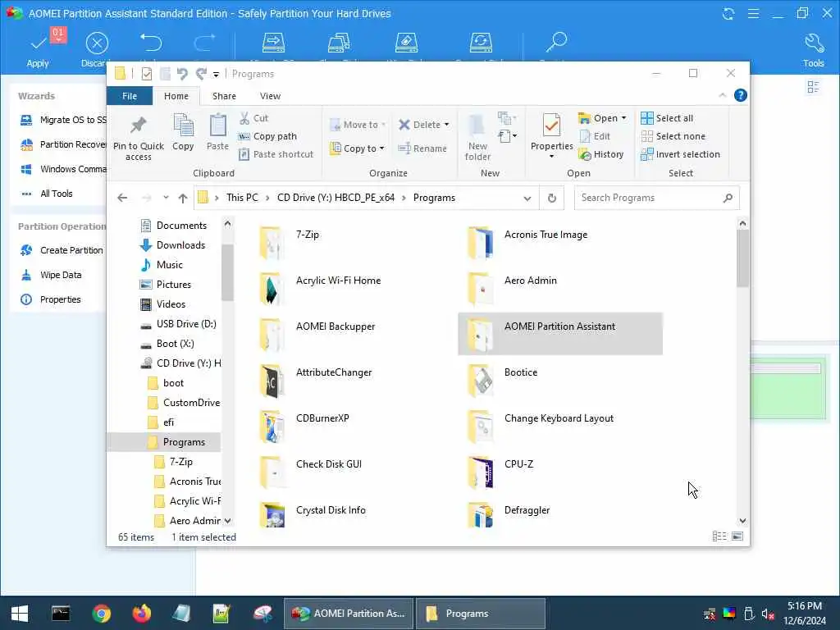Click the AOMEI search magnifier toolbar icon

pos(557,41)
